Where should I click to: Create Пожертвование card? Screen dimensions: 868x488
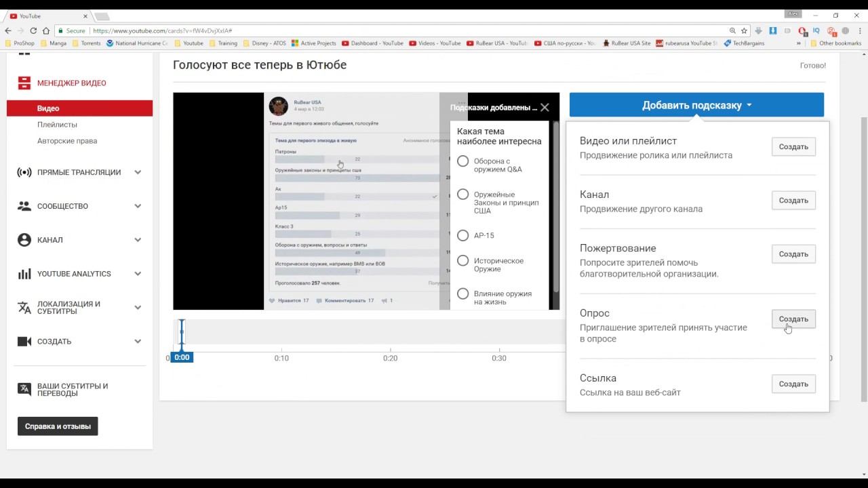point(793,253)
